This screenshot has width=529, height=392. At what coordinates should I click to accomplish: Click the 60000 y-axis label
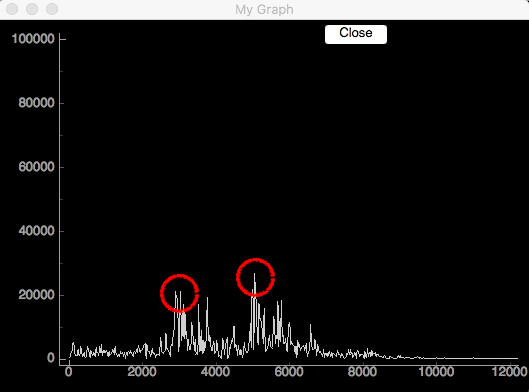click(x=36, y=167)
